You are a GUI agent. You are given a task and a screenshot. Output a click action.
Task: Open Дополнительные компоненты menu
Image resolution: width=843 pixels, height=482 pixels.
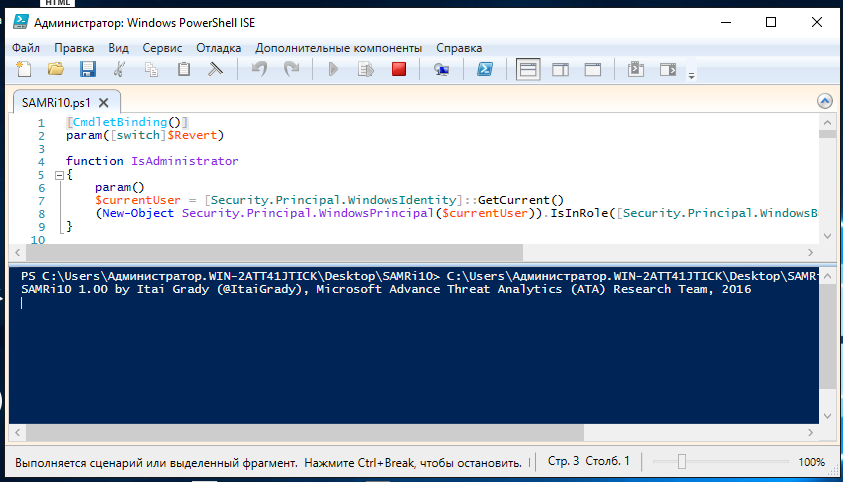[x=338, y=48]
